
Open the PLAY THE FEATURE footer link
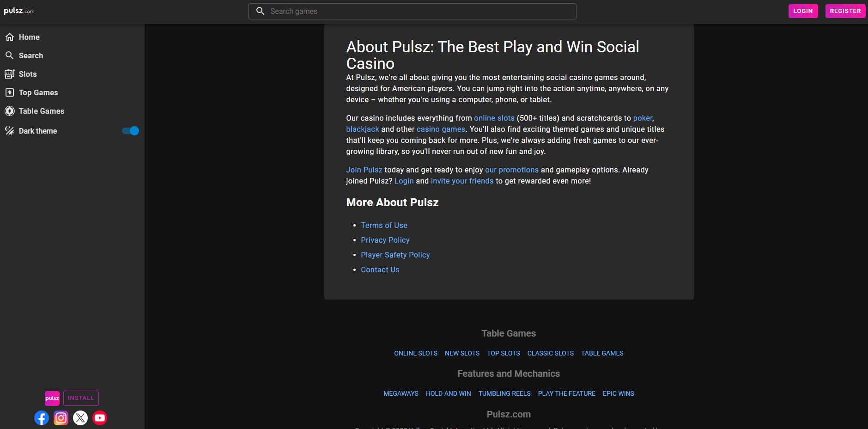click(x=567, y=393)
